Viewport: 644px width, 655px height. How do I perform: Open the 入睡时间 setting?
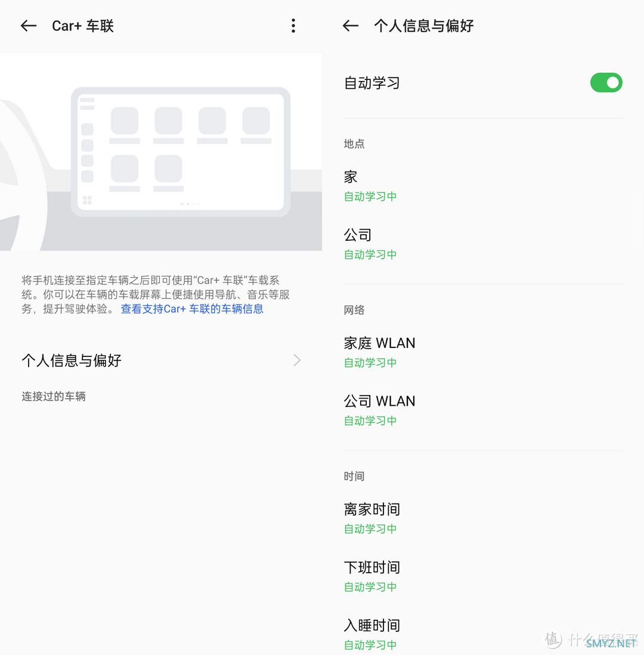pos(483,635)
